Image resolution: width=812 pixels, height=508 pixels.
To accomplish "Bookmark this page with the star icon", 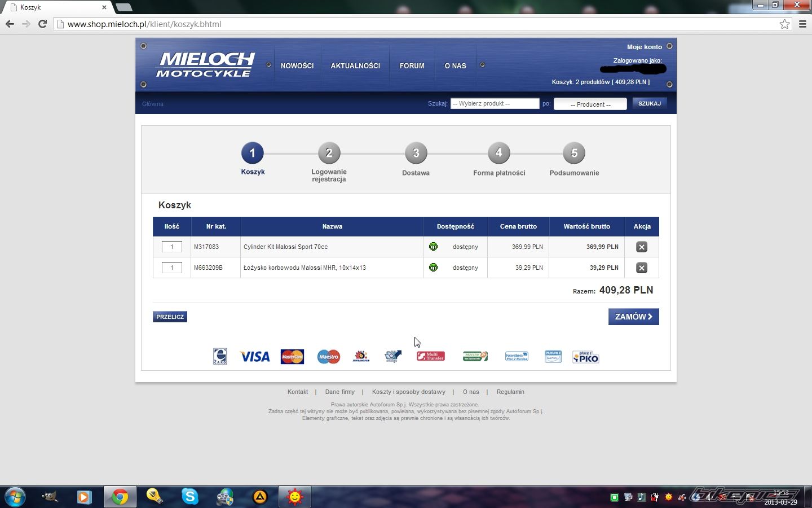I will pos(784,24).
